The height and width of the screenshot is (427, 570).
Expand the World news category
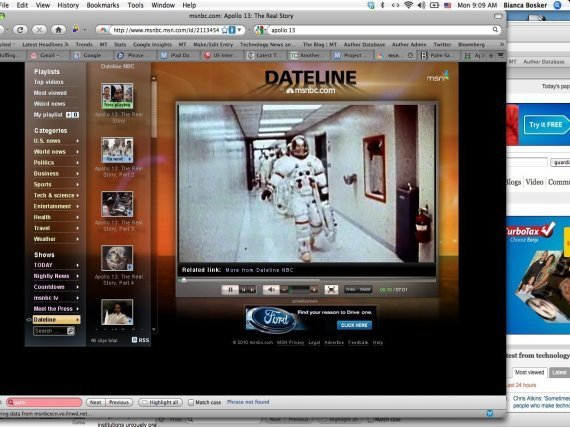click(56, 152)
